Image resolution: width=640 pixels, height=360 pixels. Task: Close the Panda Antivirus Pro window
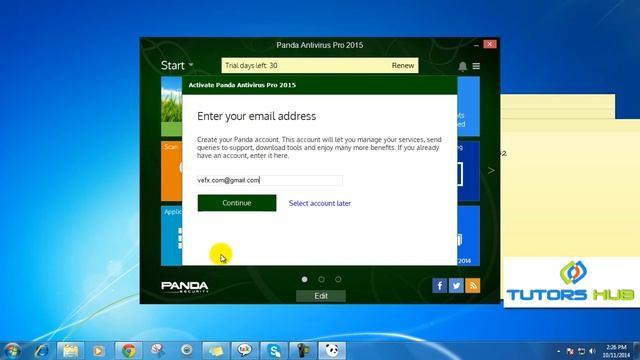tap(490, 44)
